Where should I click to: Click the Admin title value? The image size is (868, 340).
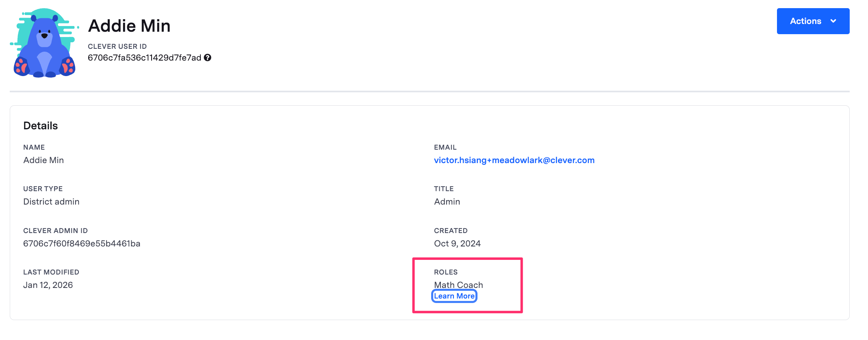coord(447,202)
